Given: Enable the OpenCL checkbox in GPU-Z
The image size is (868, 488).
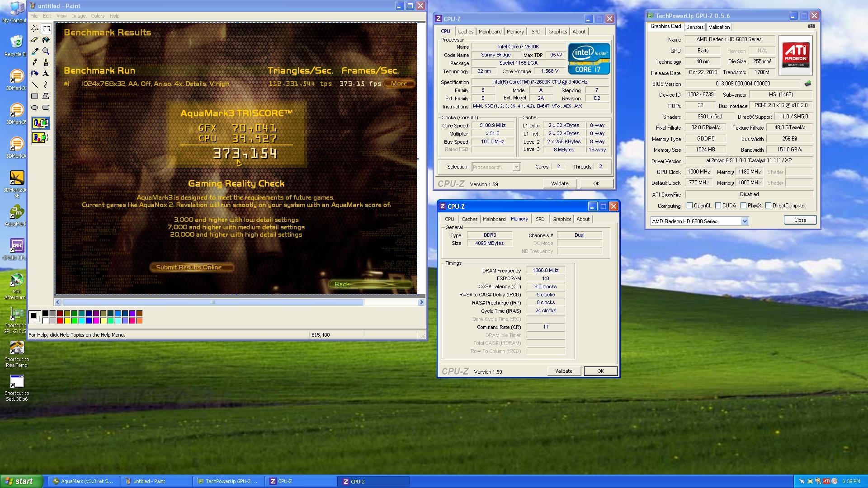Looking at the screenshot, I should (x=689, y=206).
